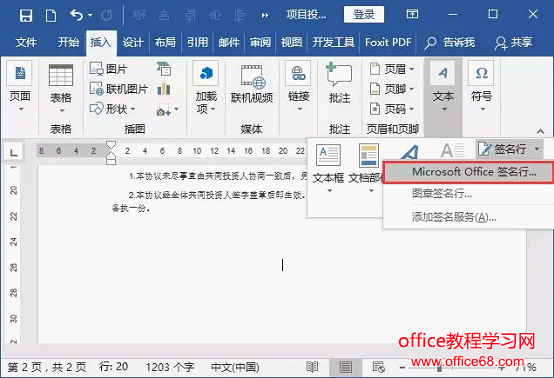The image size is (554, 378).
Task: Insert SmartArt graphic icon
Action: click(x=164, y=69)
